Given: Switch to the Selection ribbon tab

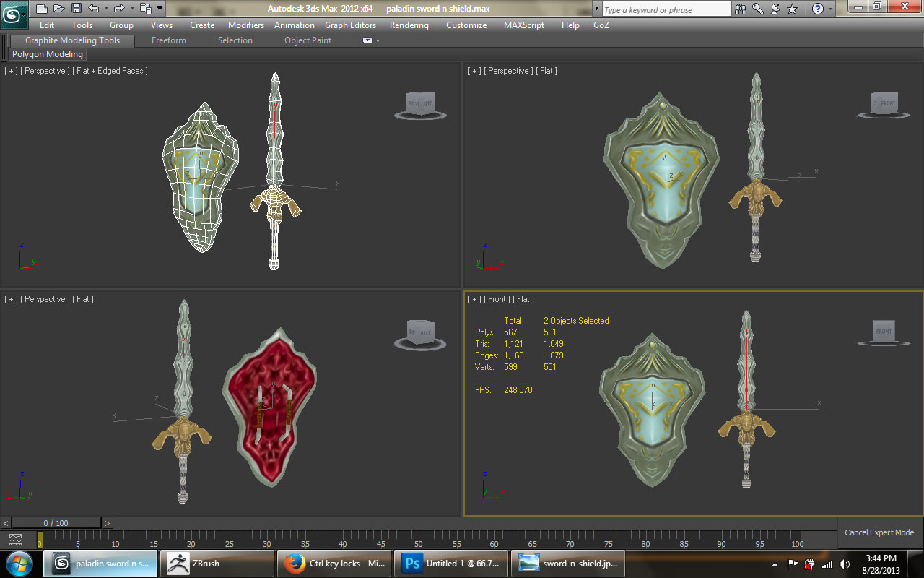Looking at the screenshot, I should [x=235, y=40].
